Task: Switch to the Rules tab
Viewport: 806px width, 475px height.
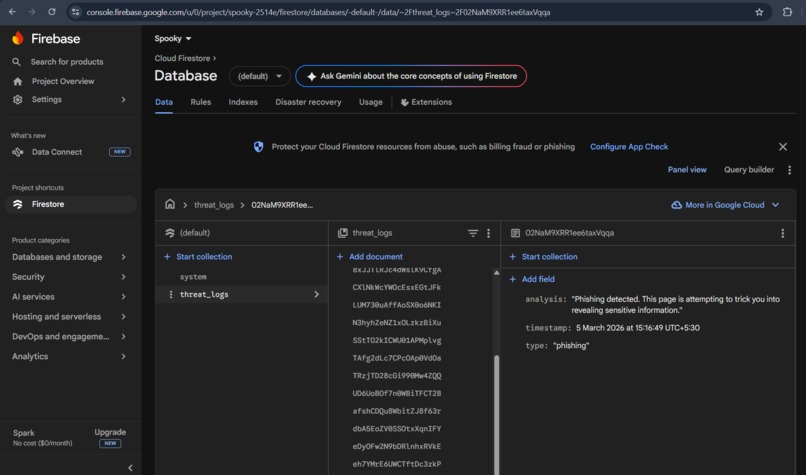Action: [x=200, y=102]
